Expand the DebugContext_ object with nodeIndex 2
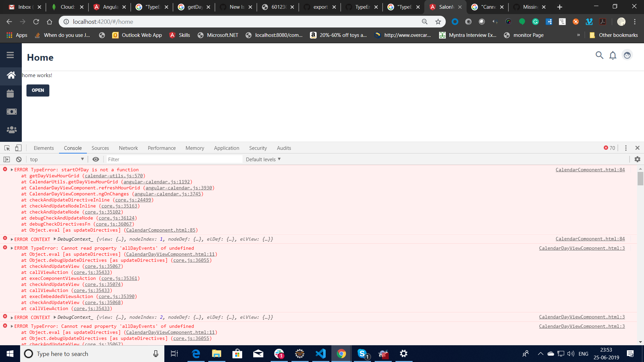The image size is (644, 362). click(55, 317)
